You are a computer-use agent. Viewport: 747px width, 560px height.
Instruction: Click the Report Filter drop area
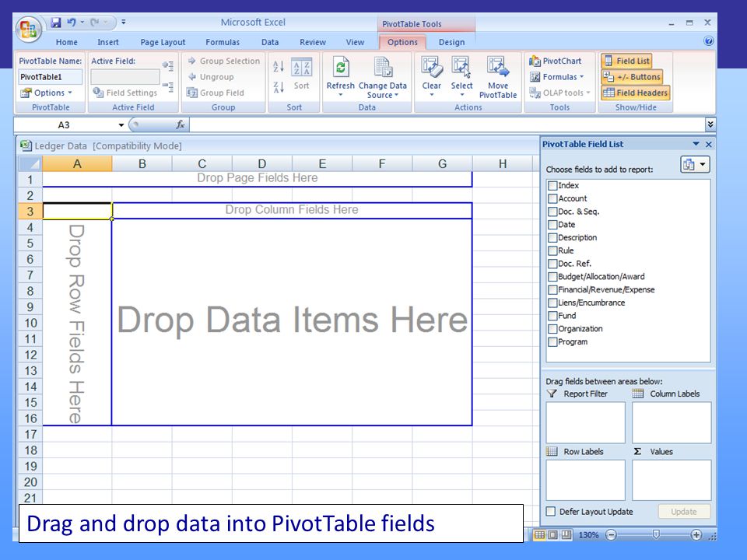tap(585, 422)
